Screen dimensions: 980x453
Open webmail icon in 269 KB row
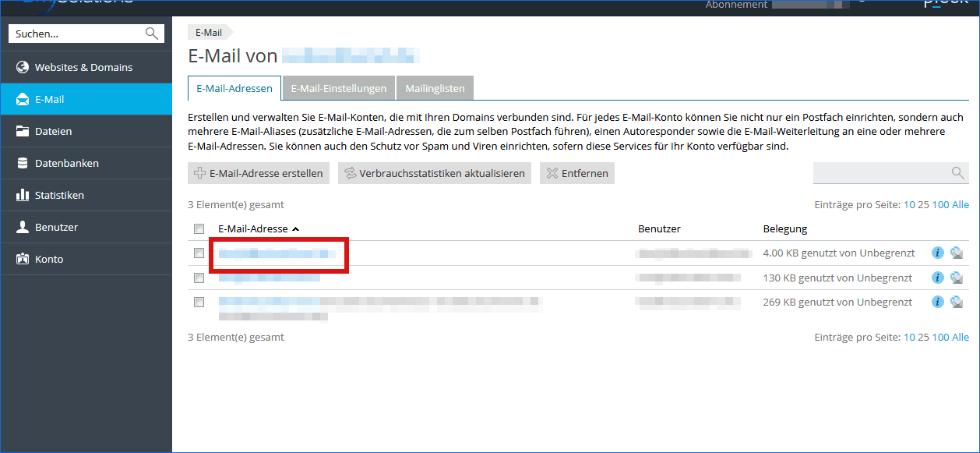(957, 302)
